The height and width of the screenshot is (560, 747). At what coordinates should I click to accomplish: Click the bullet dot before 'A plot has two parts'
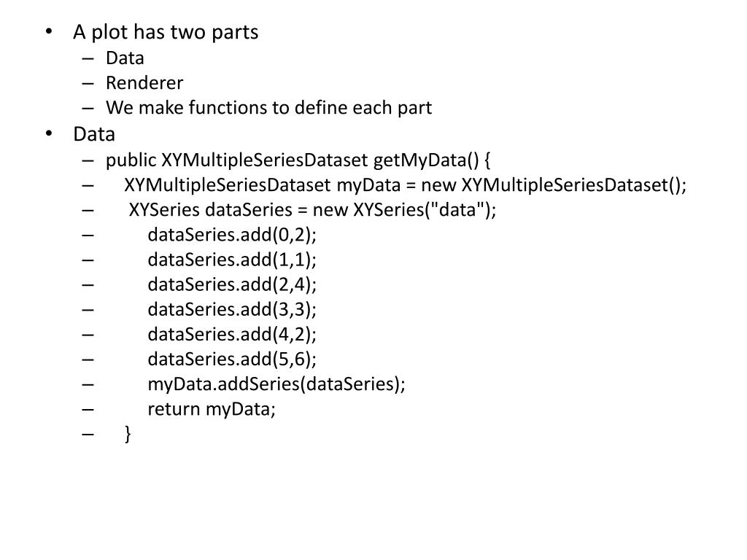49,31
